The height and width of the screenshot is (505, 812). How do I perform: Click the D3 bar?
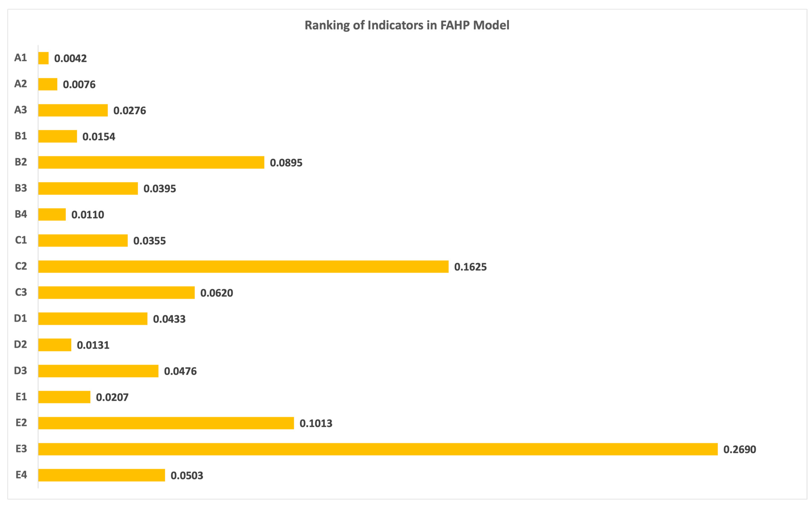click(98, 371)
